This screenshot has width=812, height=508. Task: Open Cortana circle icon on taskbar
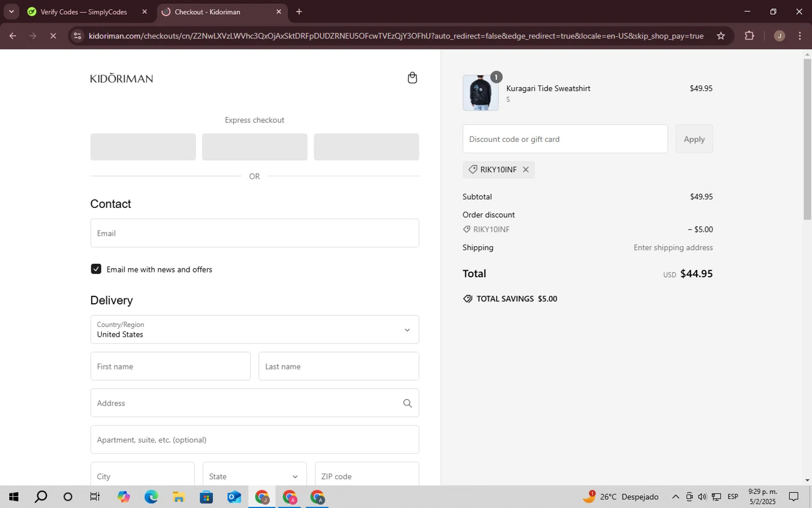point(68,497)
